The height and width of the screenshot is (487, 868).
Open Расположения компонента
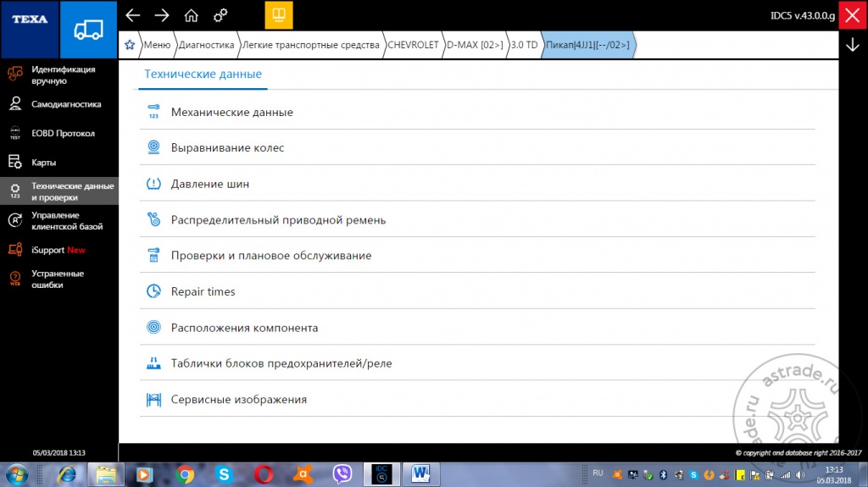477,328
